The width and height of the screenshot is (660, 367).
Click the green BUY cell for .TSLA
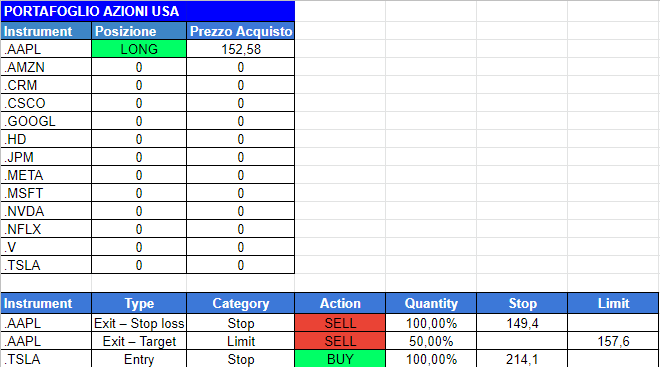point(340,359)
